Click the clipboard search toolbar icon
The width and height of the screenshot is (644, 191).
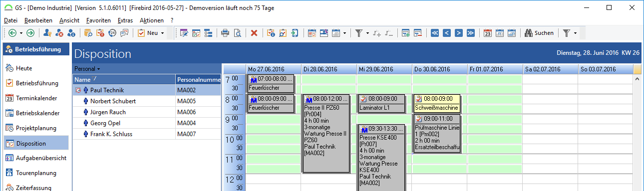(283, 33)
